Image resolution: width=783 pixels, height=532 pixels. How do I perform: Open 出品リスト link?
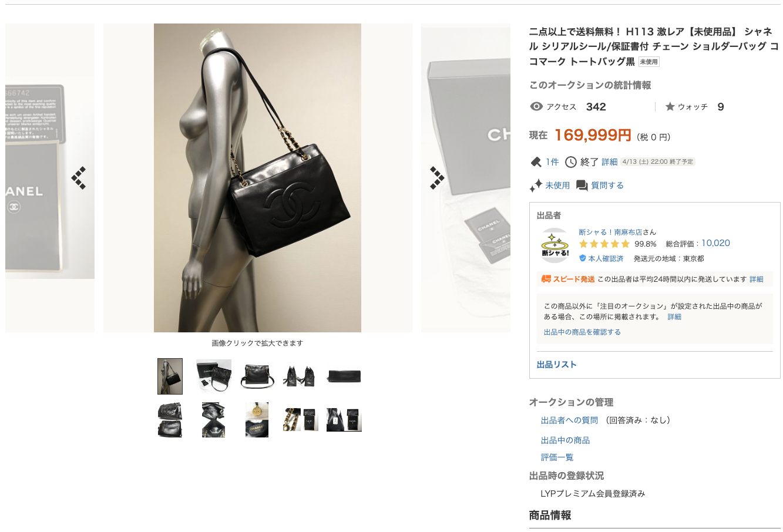[557, 365]
